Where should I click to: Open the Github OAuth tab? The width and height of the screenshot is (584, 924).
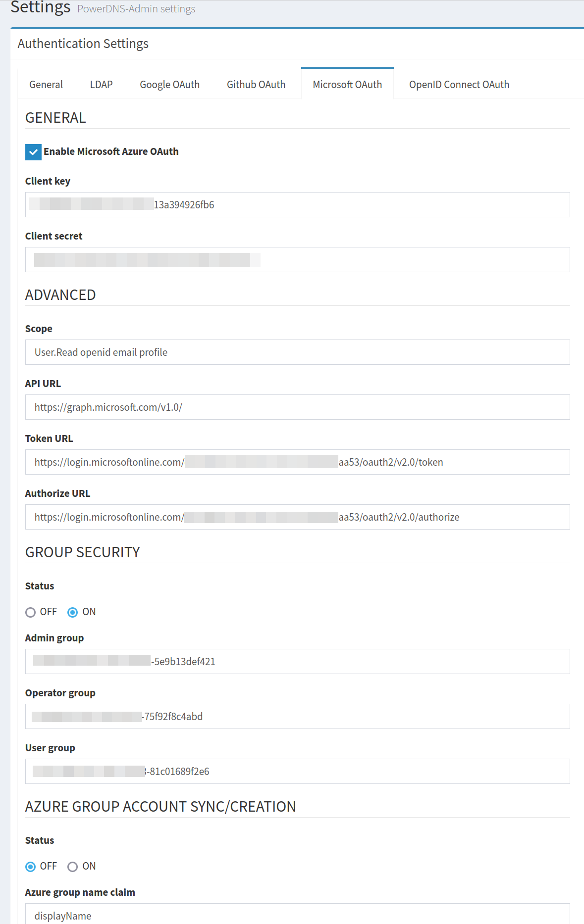[x=256, y=84]
